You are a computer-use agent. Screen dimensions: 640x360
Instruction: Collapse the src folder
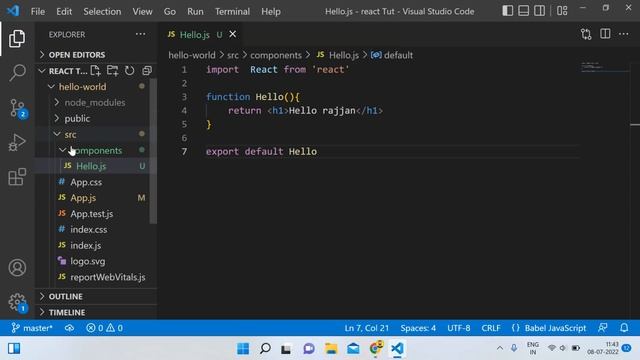click(70, 134)
